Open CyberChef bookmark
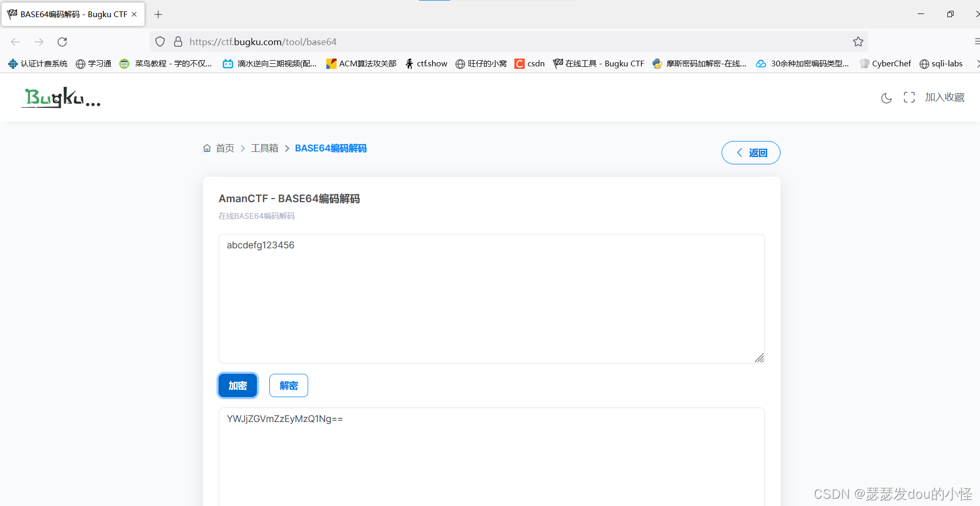 pyautogui.click(x=886, y=63)
